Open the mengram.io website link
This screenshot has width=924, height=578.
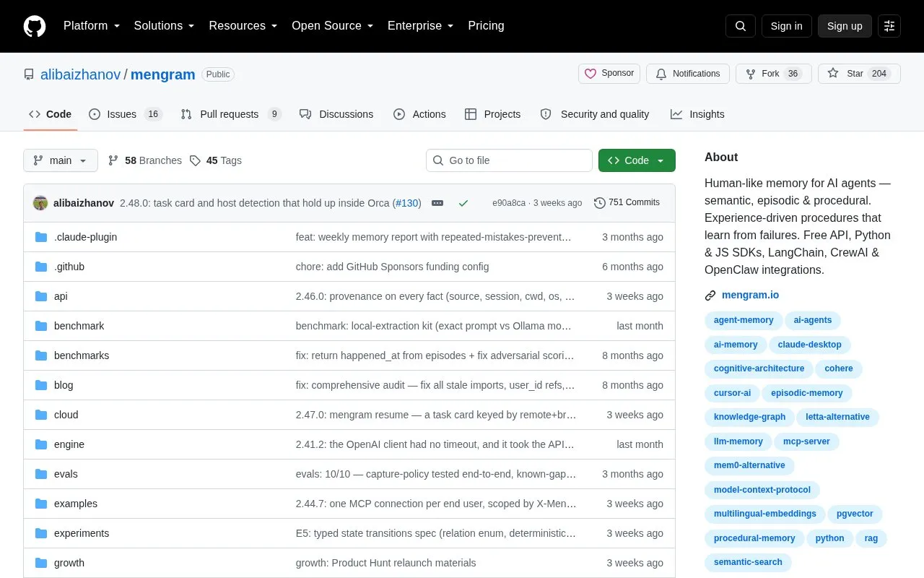point(751,295)
